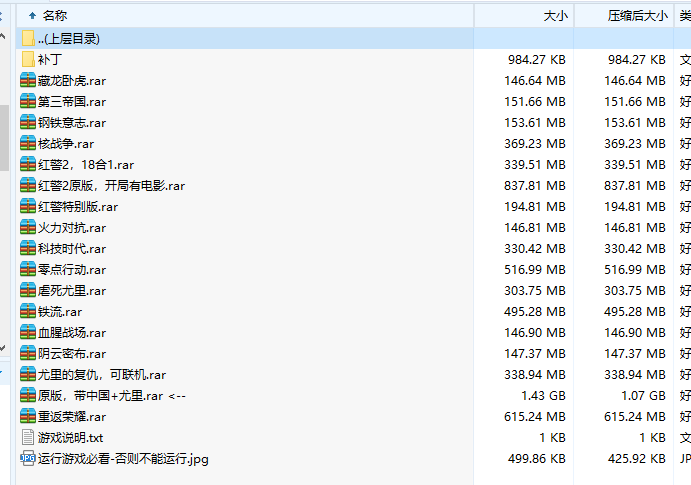Sort by the 压缩后大小 column header

click(624, 16)
